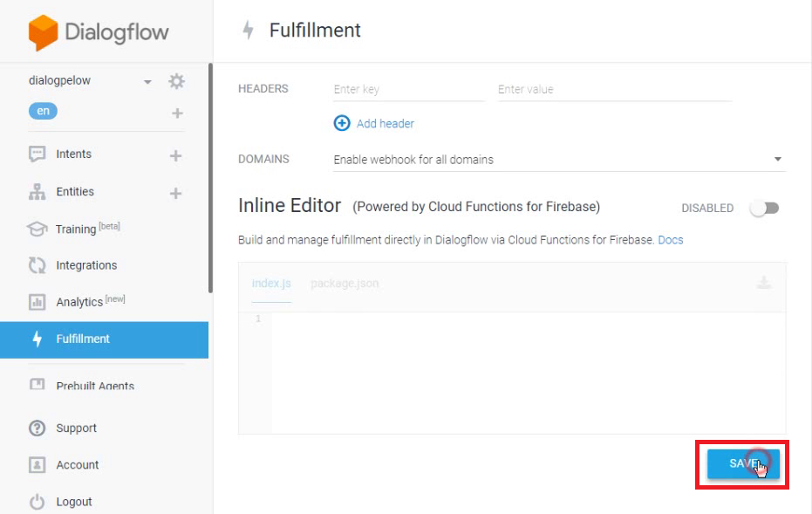Viewport: 812px width, 514px height.
Task: Click the Save button
Action: click(x=742, y=464)
